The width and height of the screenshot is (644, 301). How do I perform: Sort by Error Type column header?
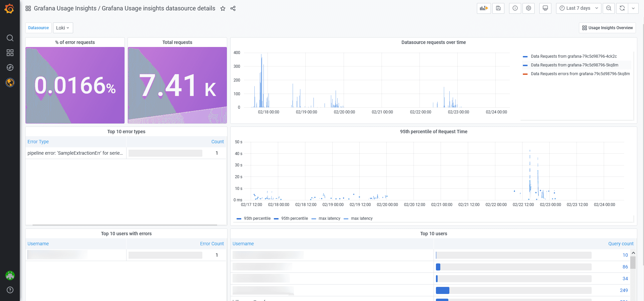coord(38,142)
